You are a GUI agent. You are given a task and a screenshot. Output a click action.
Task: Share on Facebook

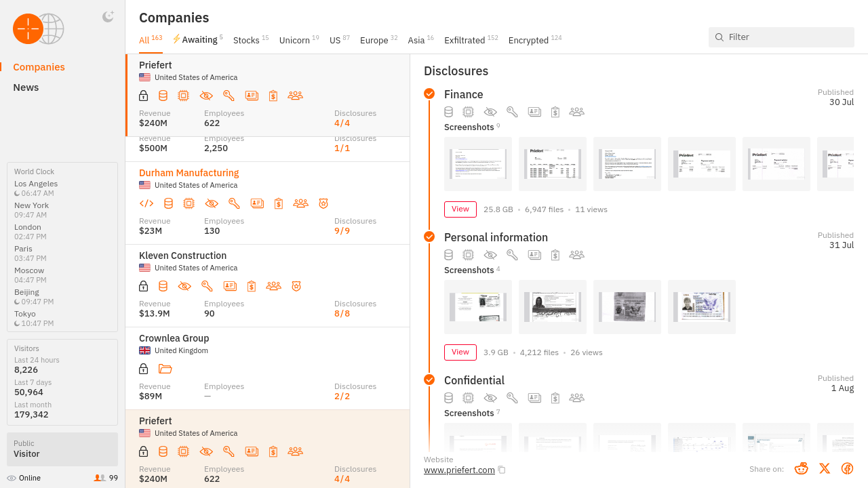point(847,468)
